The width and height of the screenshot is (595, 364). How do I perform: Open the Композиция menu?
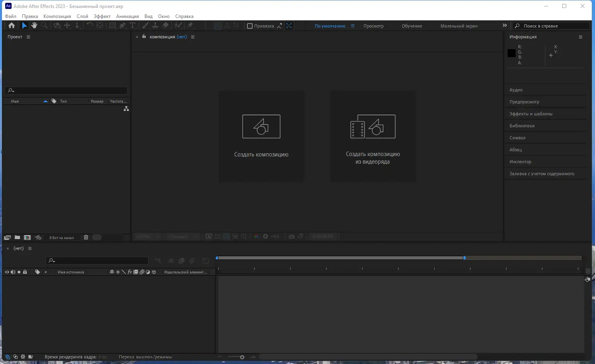point(57,16)
